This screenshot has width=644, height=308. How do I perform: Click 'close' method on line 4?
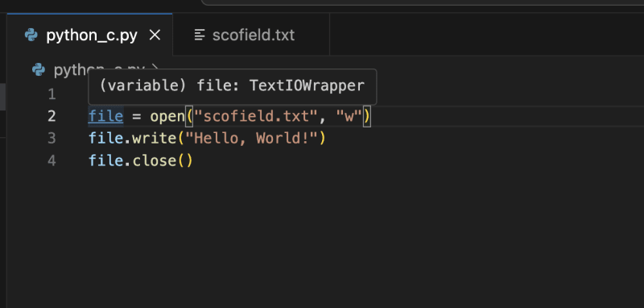coord(155,160)
